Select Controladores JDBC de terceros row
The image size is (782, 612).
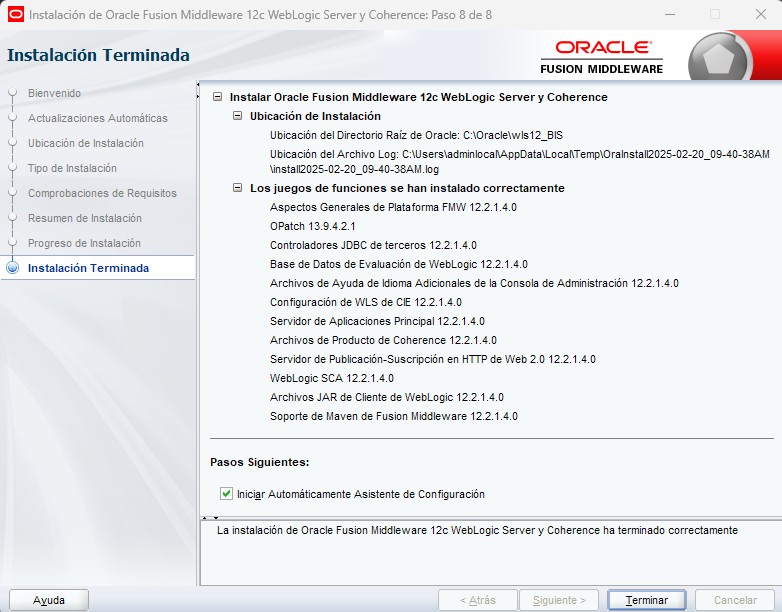coord(373,245)
